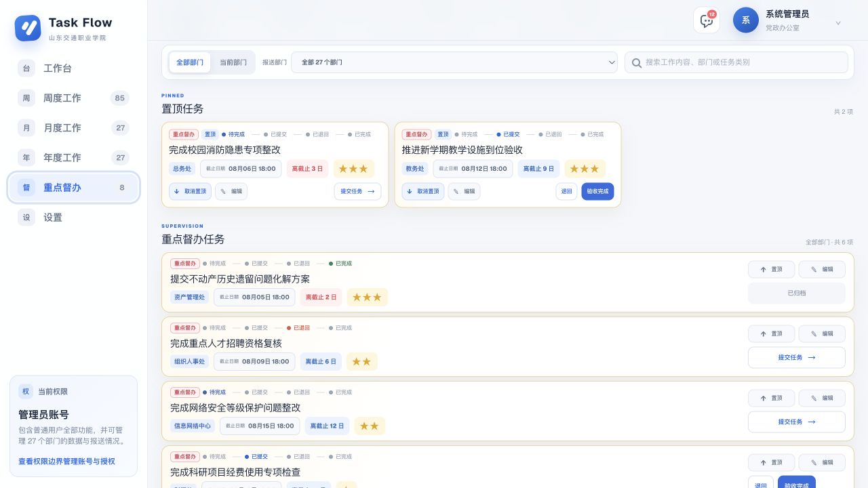868x488 pixels.
Task: Edit the 不动产历史遗留问题 task
Action: coord(822,270)
